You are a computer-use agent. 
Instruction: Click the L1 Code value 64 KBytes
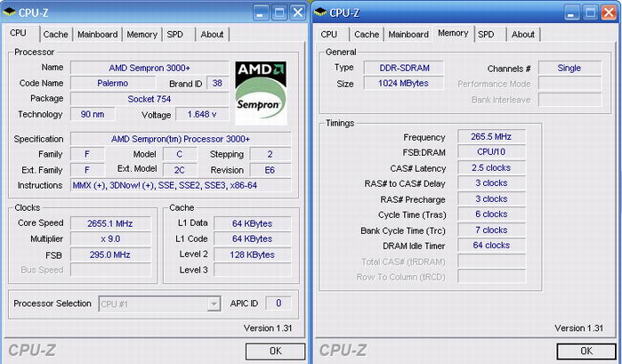(253, 239)
